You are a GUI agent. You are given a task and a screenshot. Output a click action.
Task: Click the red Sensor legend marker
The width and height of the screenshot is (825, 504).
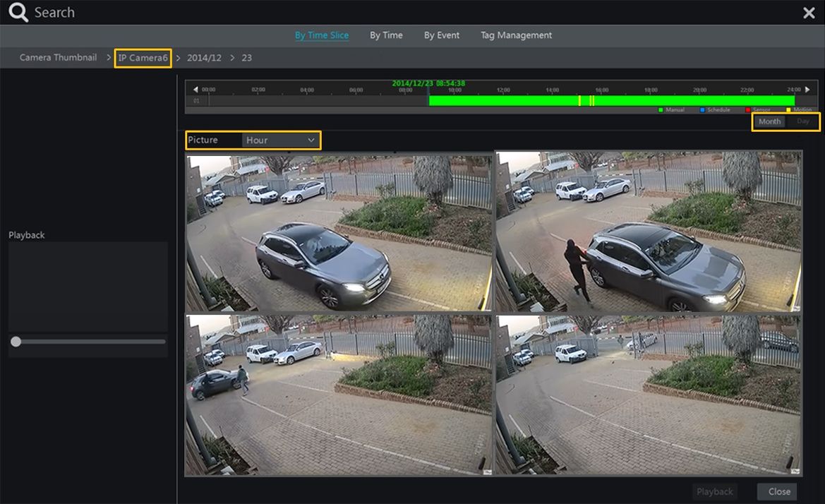(748, 110)
